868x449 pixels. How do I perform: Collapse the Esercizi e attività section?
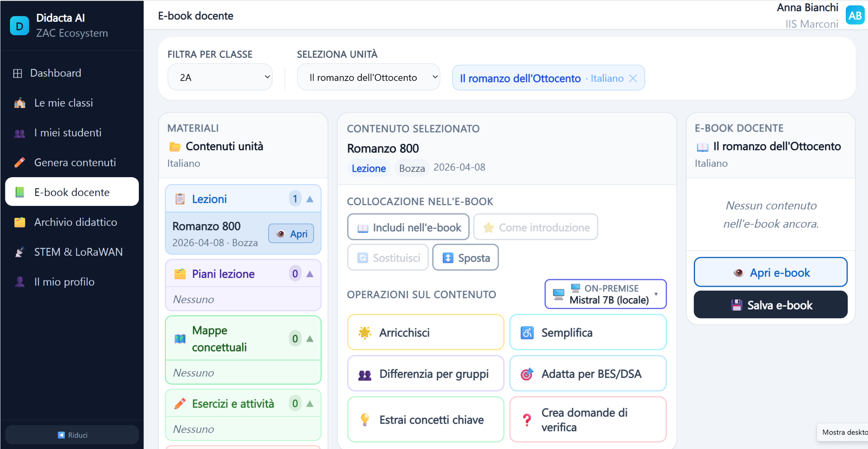pyautogui.click(x=310, y=403)
